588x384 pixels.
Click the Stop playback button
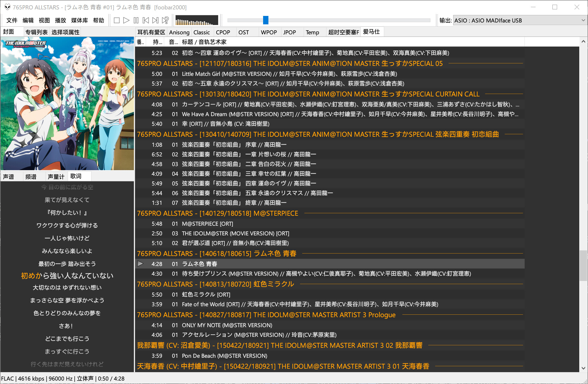point(117,20)
